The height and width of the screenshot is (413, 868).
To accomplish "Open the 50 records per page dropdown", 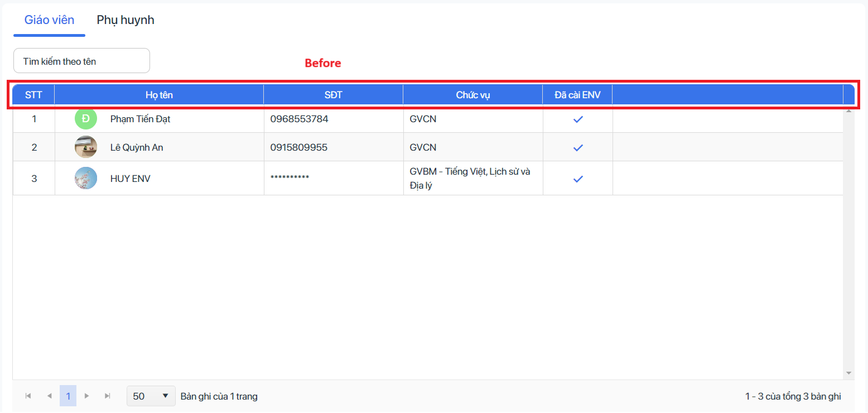I will (151, 396).
